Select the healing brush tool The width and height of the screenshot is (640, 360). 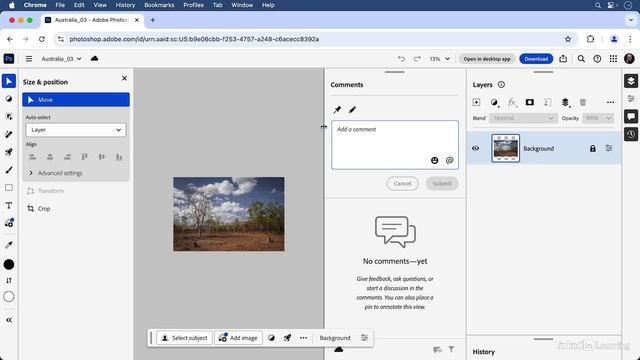tap(9, 134)
